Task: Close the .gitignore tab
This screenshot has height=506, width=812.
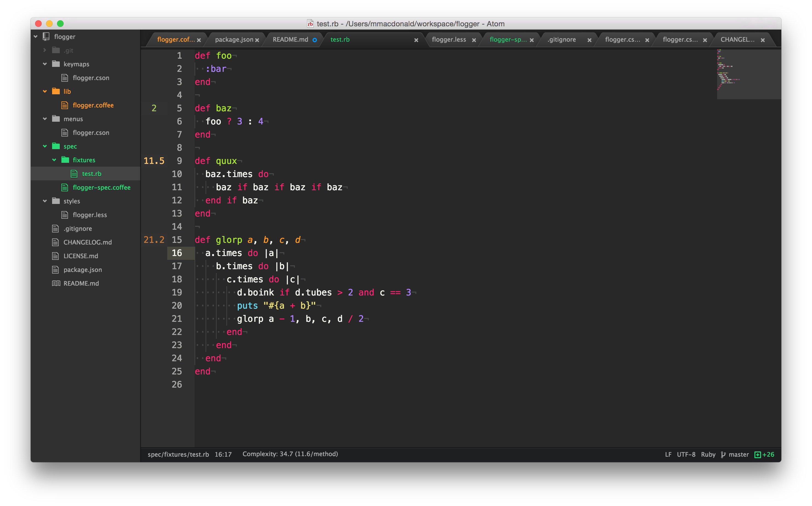Action: tap(589, 40)
